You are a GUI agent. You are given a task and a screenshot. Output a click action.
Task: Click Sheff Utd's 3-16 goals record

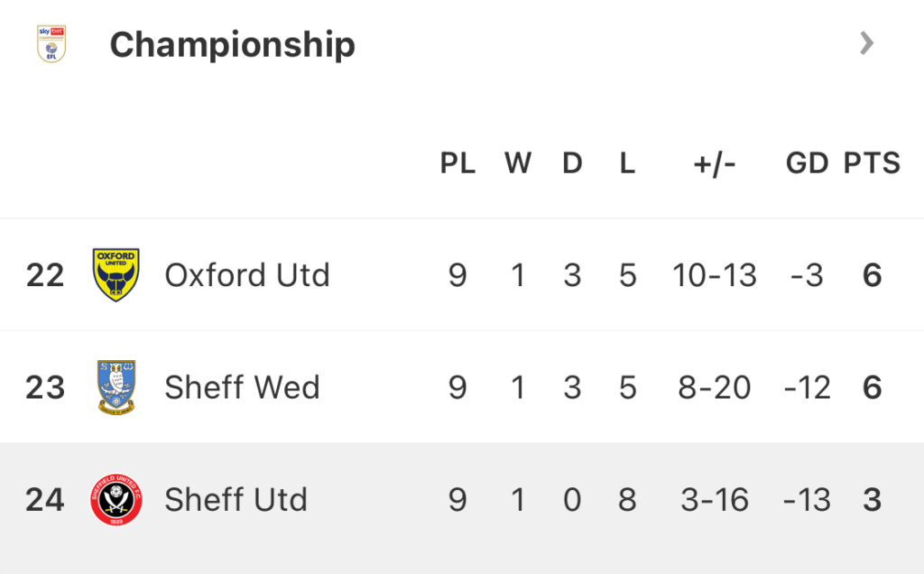click(715, 500)
